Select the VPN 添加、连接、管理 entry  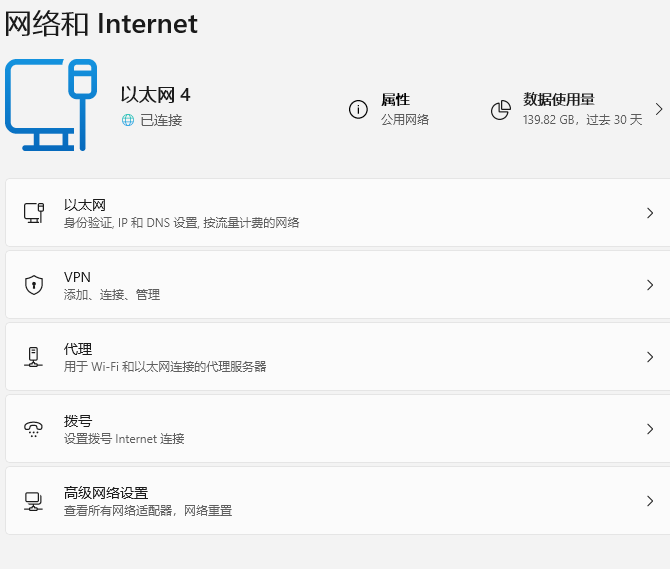[111, 295]
